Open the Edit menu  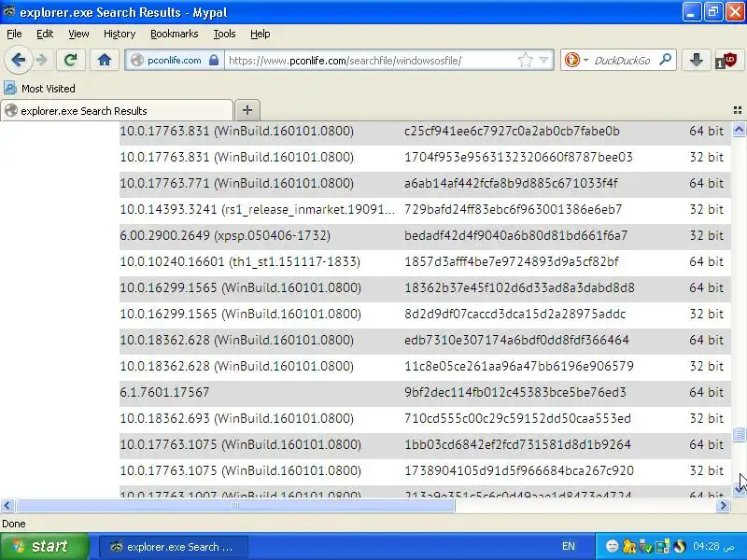(x=45, y=34)
